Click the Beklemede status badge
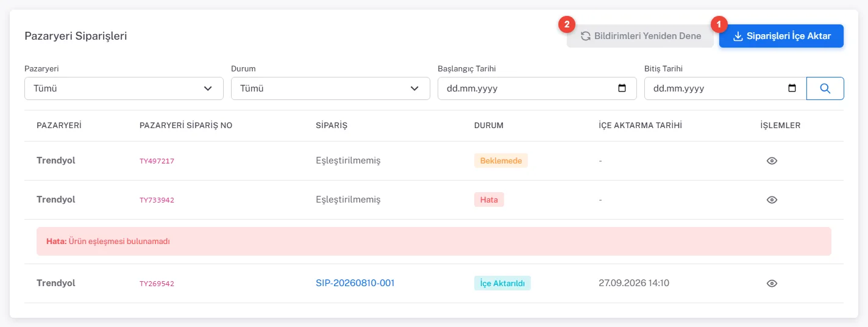The image size is (868, 327). click(x=501, y=160)
